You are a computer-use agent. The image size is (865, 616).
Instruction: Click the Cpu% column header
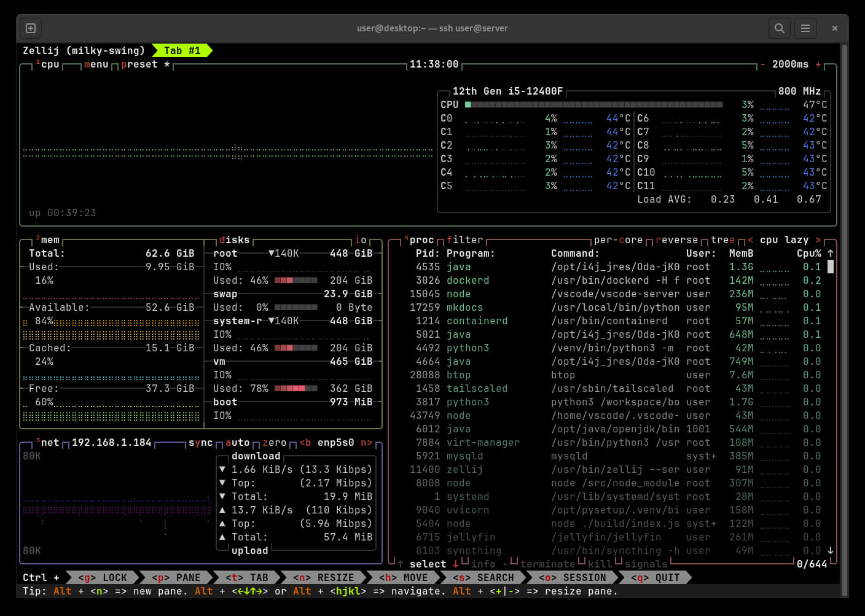(808, 254)
